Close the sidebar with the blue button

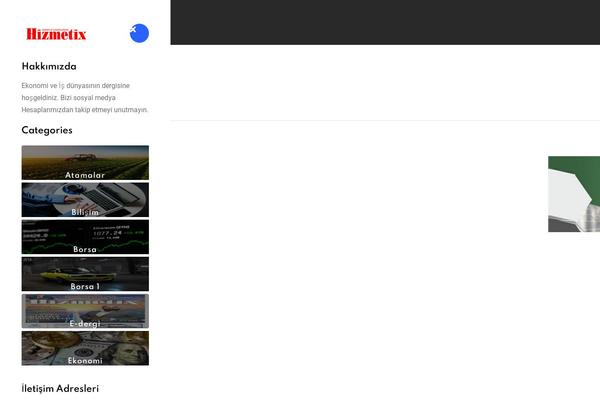[x=139, y=33]
